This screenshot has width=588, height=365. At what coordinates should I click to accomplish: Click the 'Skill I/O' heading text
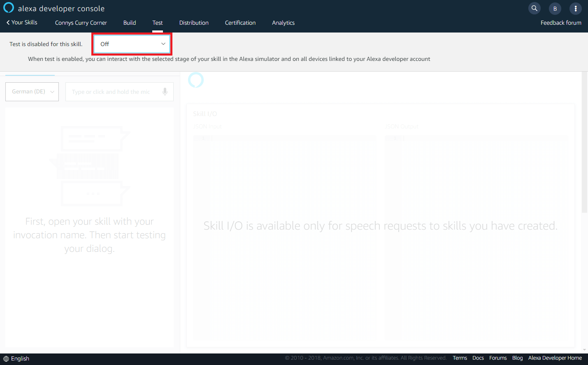coord(205,114)
